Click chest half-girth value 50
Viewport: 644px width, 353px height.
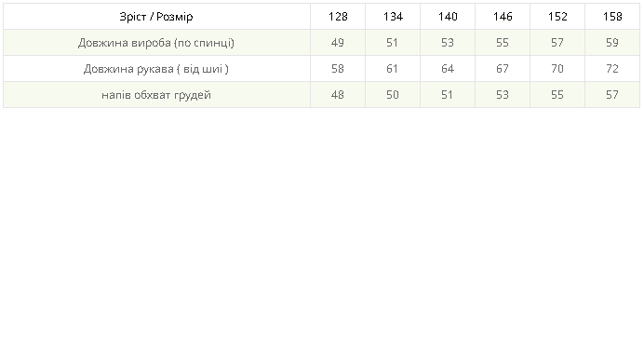pyautogui.click(x=393, y=95)
